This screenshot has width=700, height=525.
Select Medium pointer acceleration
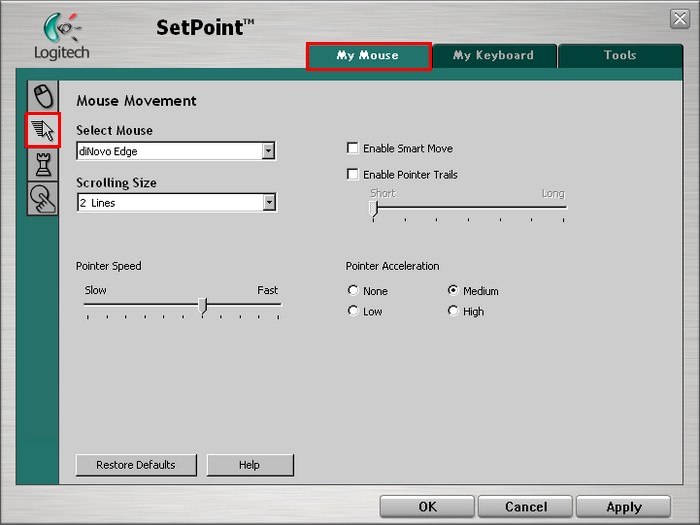[x=453, y=290]
